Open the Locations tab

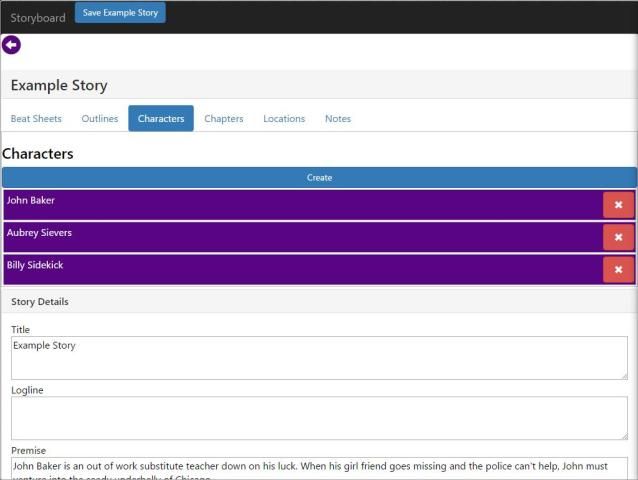pyautogui.click(x=284, y=119)
